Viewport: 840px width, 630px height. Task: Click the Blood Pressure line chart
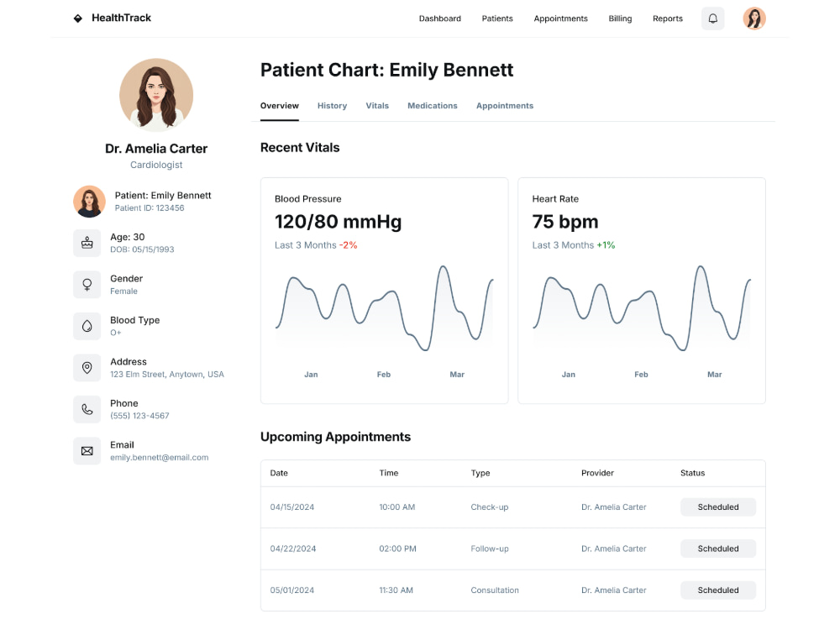384,308
